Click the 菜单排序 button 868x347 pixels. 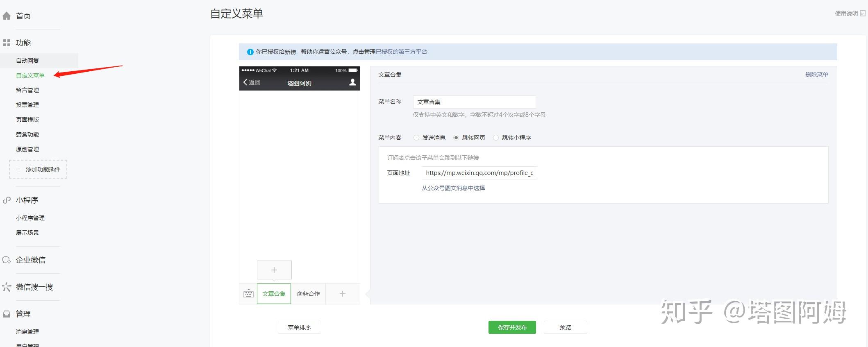(x=300, y=327)
